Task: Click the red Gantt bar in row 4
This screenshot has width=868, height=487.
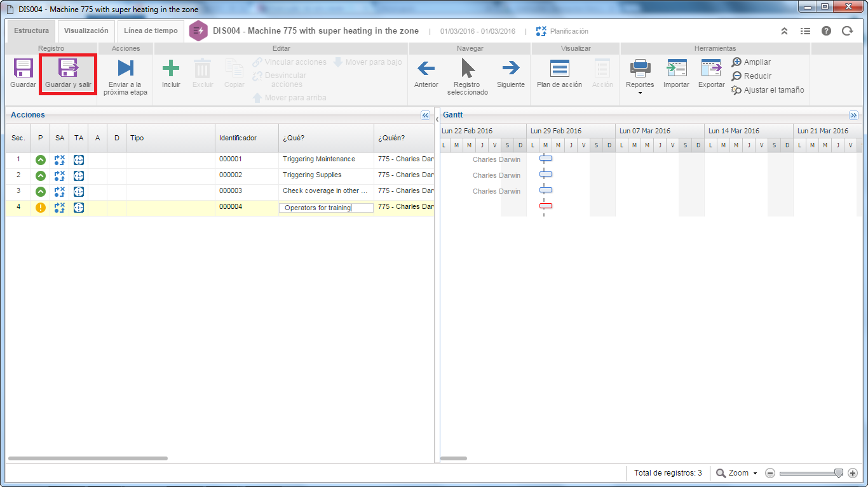Action: pyautogui.click(x=546, y=206)
